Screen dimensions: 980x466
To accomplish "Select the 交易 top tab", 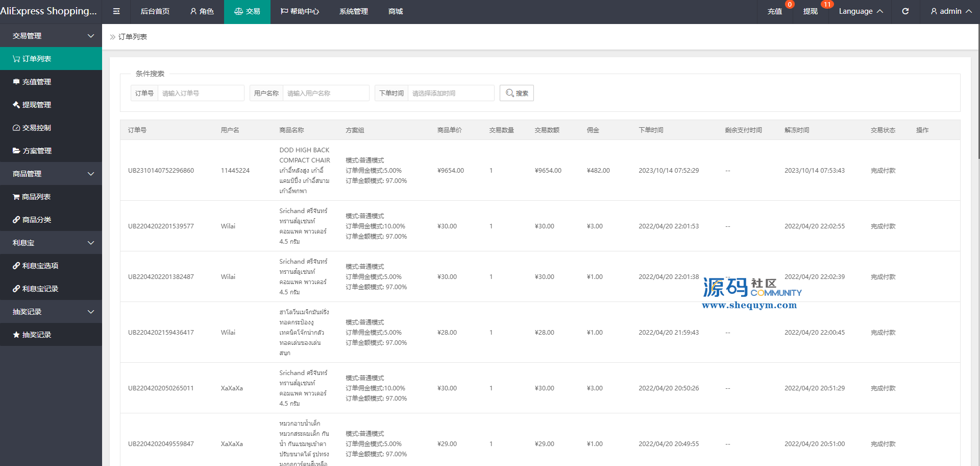I will 247,11.
